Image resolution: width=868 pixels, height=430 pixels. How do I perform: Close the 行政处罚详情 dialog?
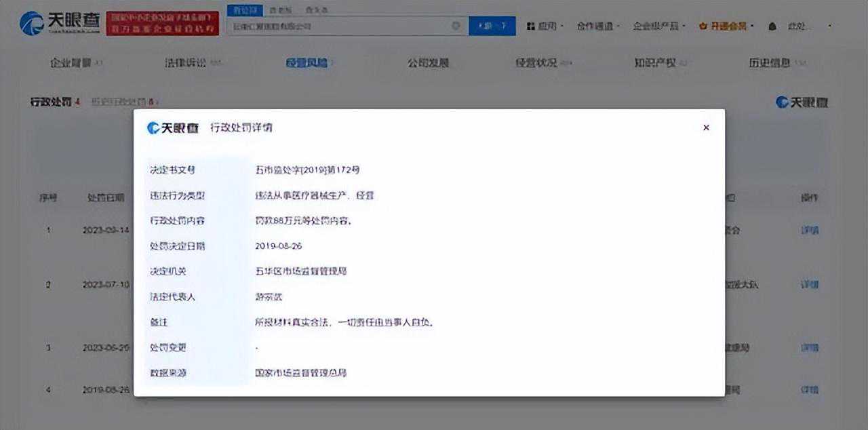[706, 128]
